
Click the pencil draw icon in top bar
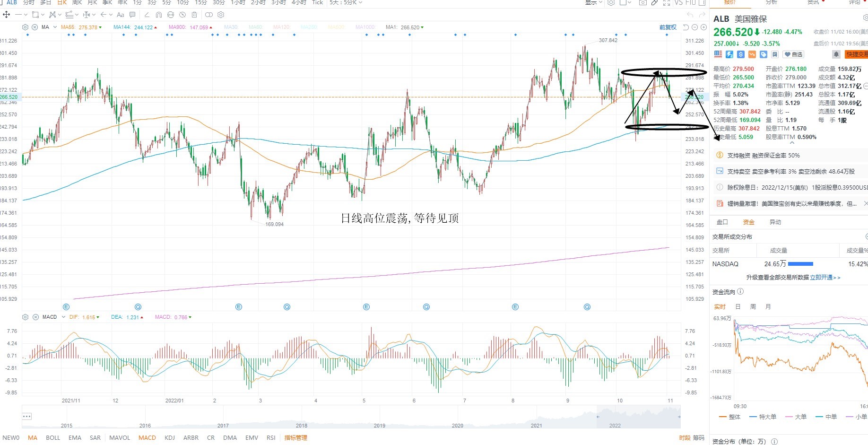654,2
